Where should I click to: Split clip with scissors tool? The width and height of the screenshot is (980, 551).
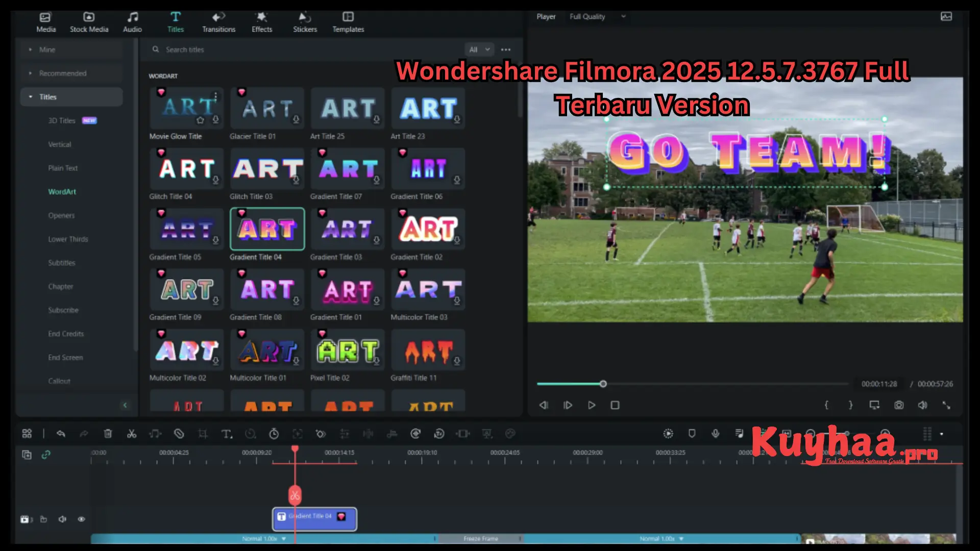(x=132, y=434)
